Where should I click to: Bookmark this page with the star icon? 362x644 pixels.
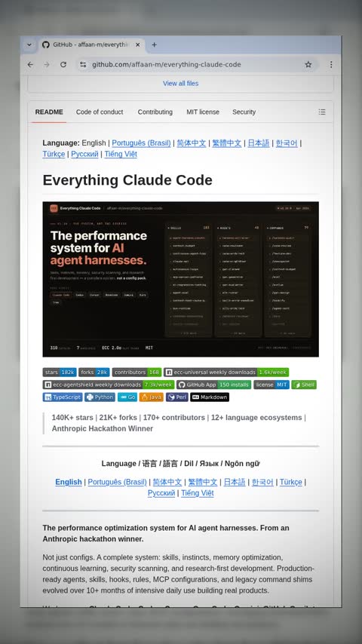tap(308, 65)
